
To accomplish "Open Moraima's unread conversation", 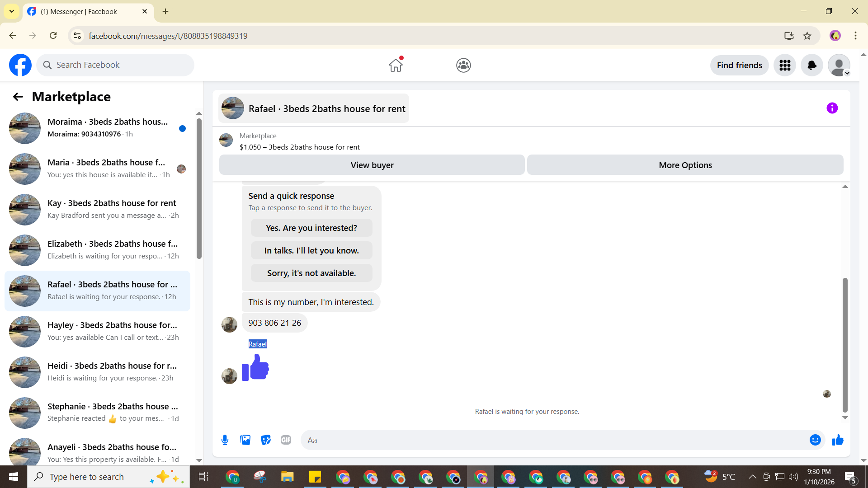I will (97, 128).
